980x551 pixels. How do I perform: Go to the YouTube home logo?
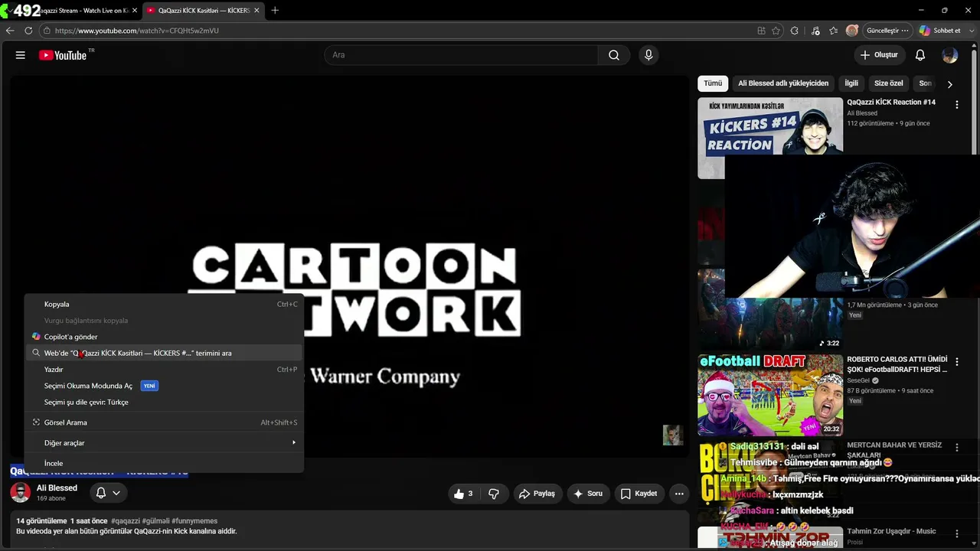63,55
